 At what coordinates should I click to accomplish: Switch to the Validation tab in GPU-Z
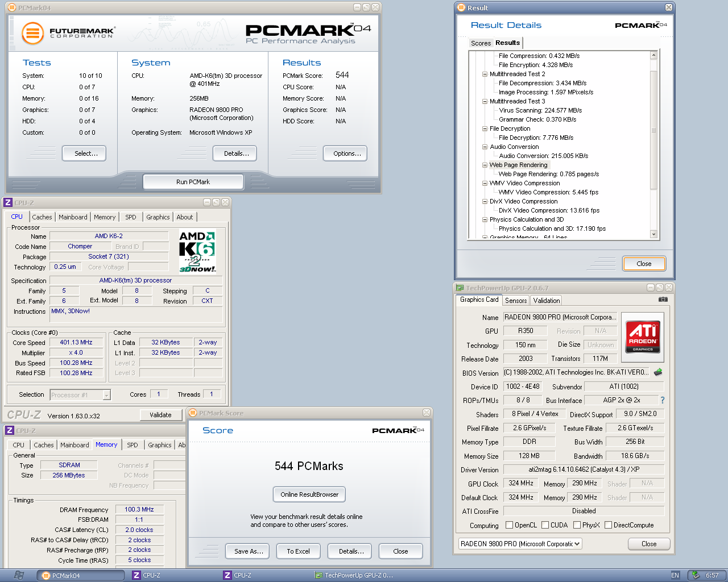[x=547, y=301]
